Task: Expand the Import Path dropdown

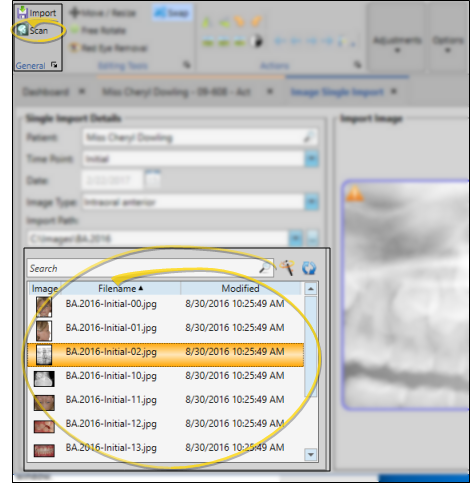Action: click(x=295, y=238)
